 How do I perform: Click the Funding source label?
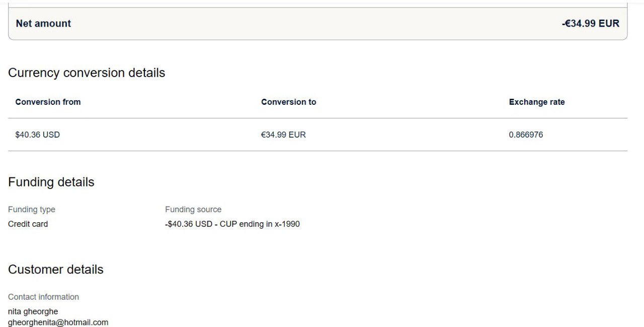[193, 210]
